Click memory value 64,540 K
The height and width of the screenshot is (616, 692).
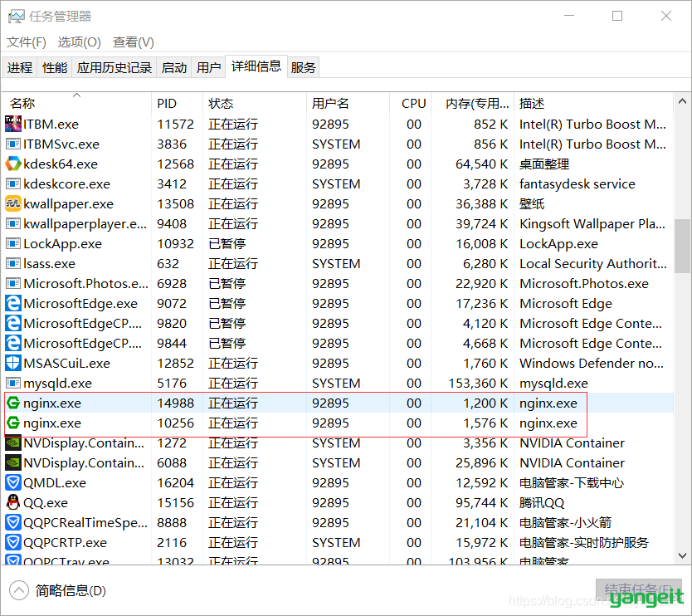pos(481,164)
